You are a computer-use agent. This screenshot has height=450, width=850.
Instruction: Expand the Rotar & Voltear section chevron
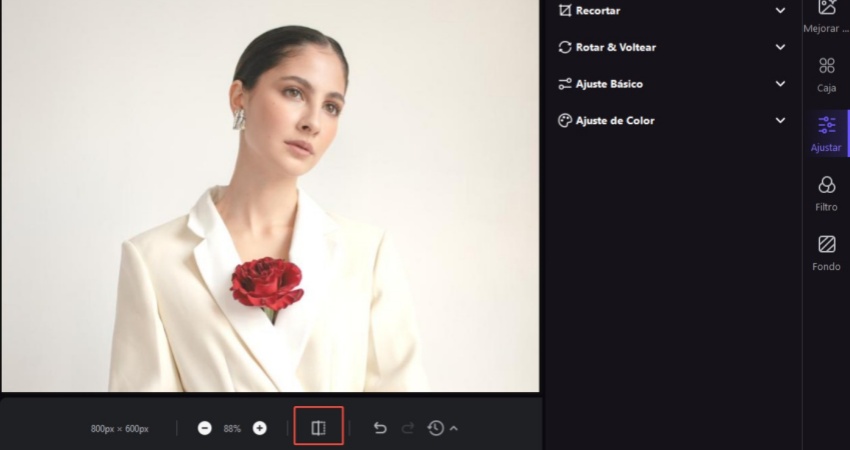click(780, 47)
